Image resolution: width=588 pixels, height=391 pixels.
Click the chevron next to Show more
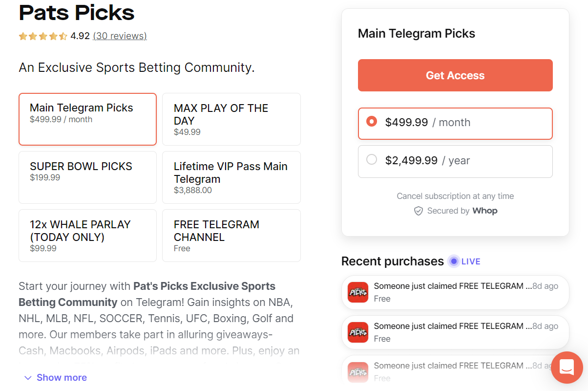click(x=27, y=377)
